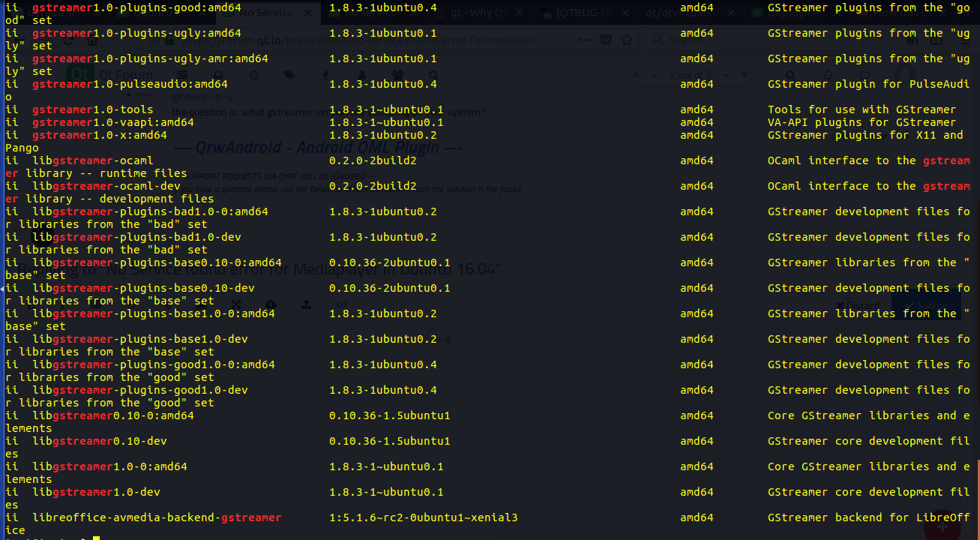Viewport: 980px width, 540px height.
Task: Click version 1:5.1.6~rc2-0ubuntu1~xenial3
Action: [x=424, y=517]
